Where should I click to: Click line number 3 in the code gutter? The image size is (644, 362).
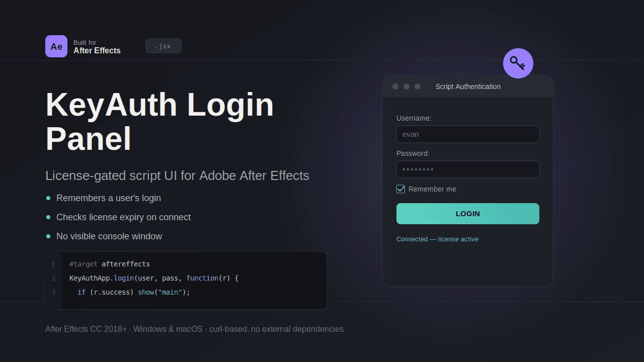click(53, 293)
